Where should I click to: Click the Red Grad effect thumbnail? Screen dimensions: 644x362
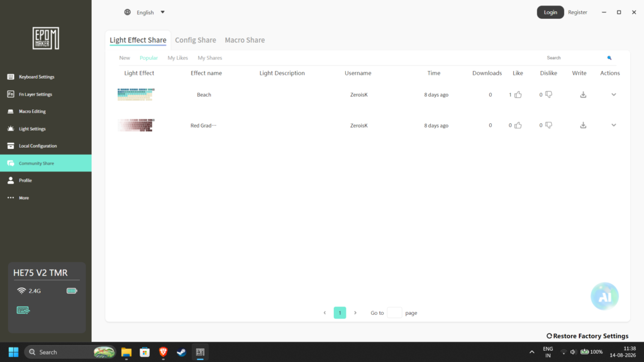click(136, 125)
